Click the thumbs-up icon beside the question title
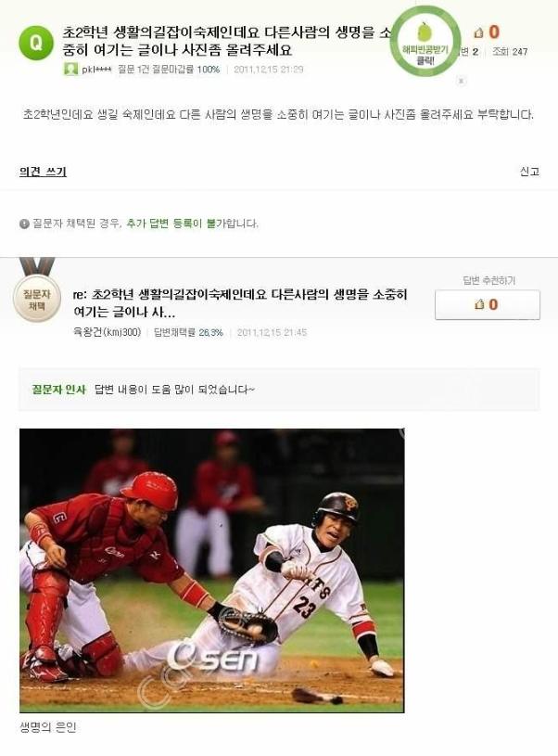558x756 pixels. coord(479,32)
